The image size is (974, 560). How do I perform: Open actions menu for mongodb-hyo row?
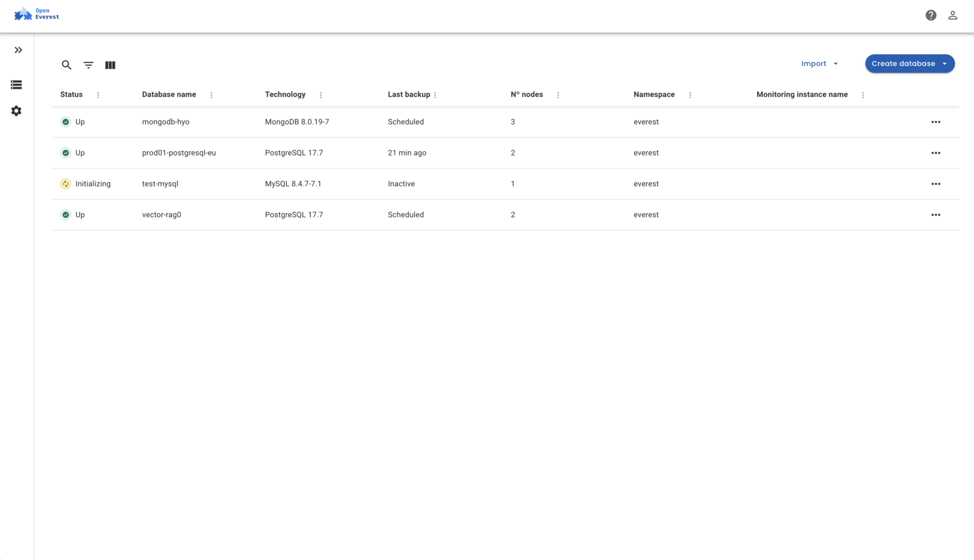[x=936, y=122]
